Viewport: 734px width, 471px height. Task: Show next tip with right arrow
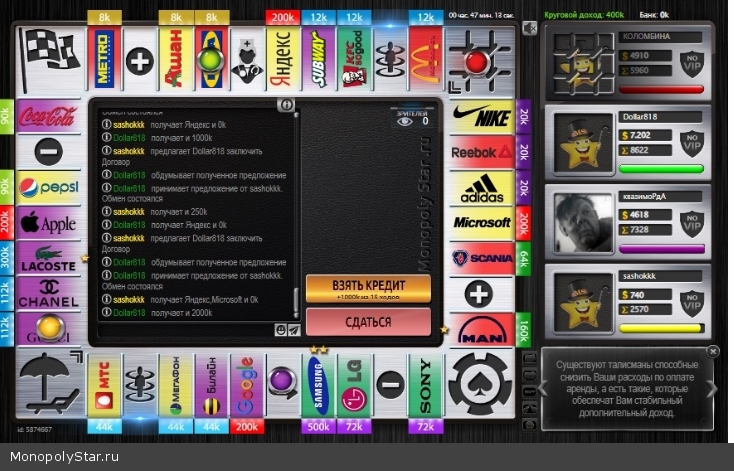tap(712, 389)
